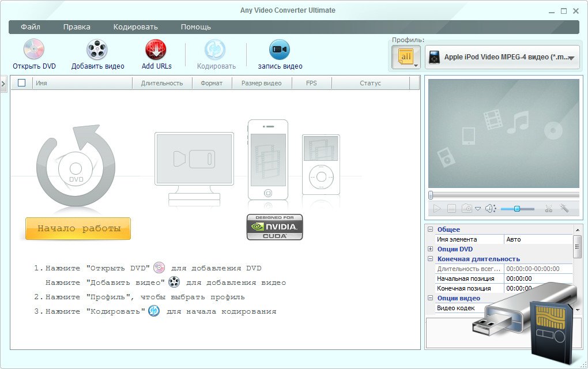Edit the Начальная позиция time value

click(x=538, y=278)
